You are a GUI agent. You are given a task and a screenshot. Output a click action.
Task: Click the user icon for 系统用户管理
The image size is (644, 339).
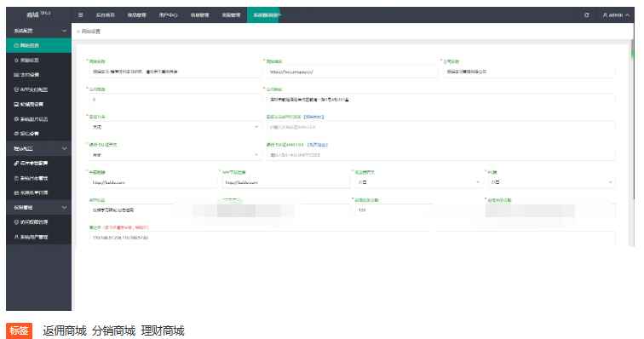pyautogui.click(x=16, y=237)
